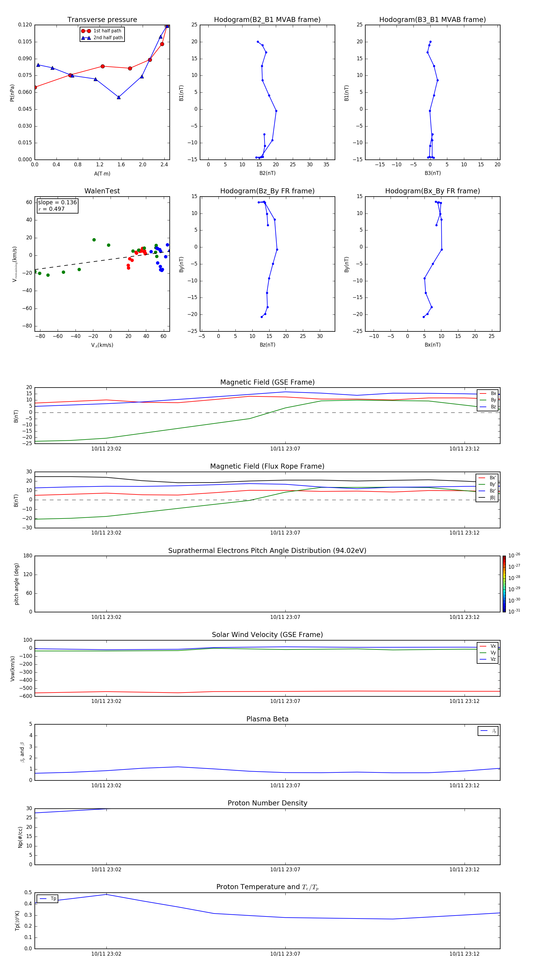Select the 'Tp' legend entry in temperature plot
Viewport: 535px width, 980px height.
[x=48, y=899]
